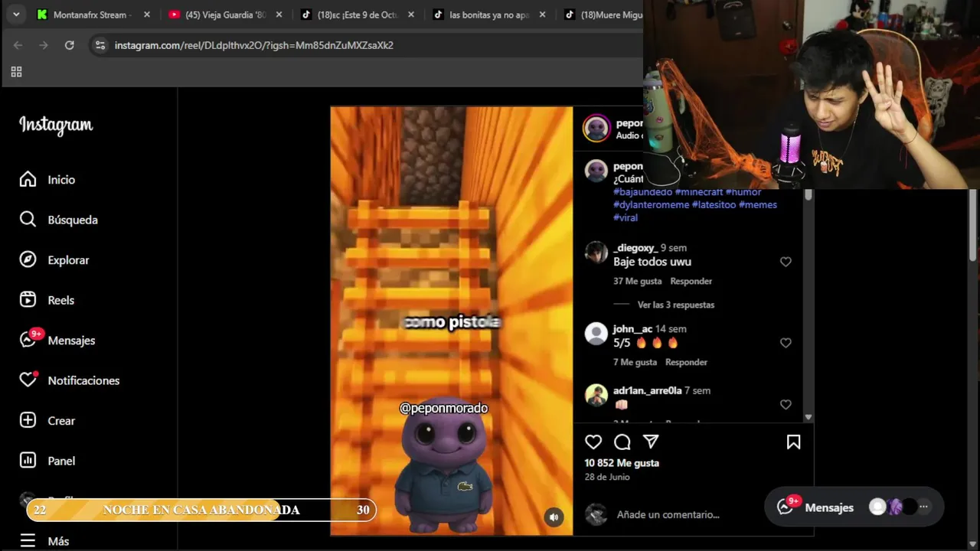Viewport: 980px width, 551px height.
Task: Switch to Muere Migu TikTok tab
Action: pos(603,15)
